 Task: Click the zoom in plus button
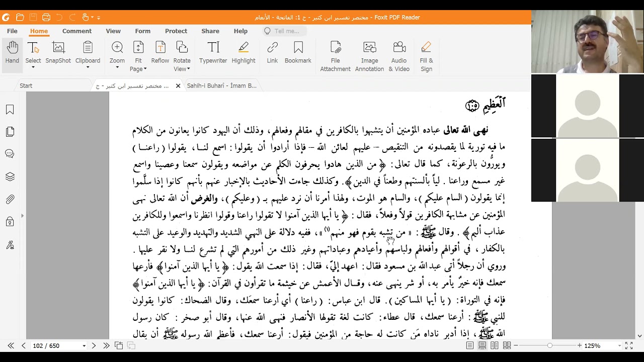coord(580,345)
